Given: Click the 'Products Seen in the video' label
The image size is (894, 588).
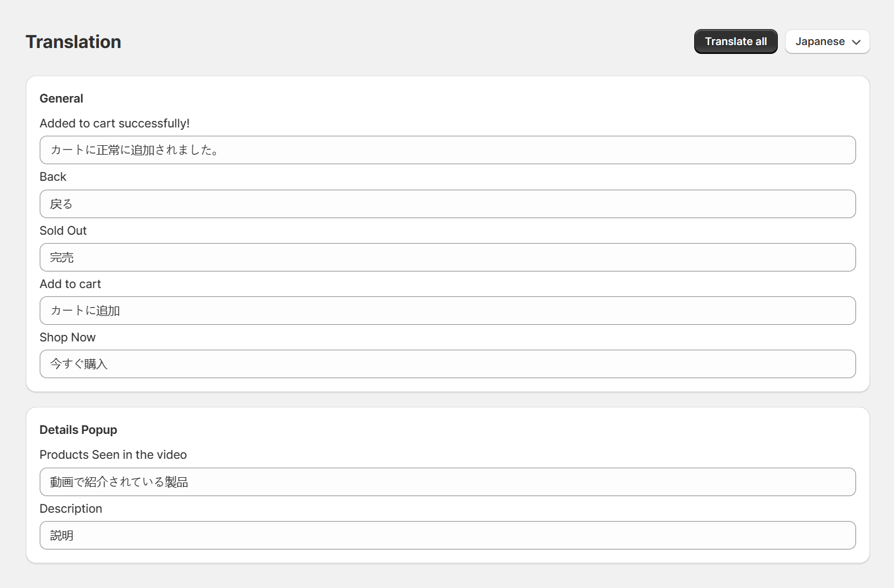Looking at the screenshot, I should [x=113, y=455].
